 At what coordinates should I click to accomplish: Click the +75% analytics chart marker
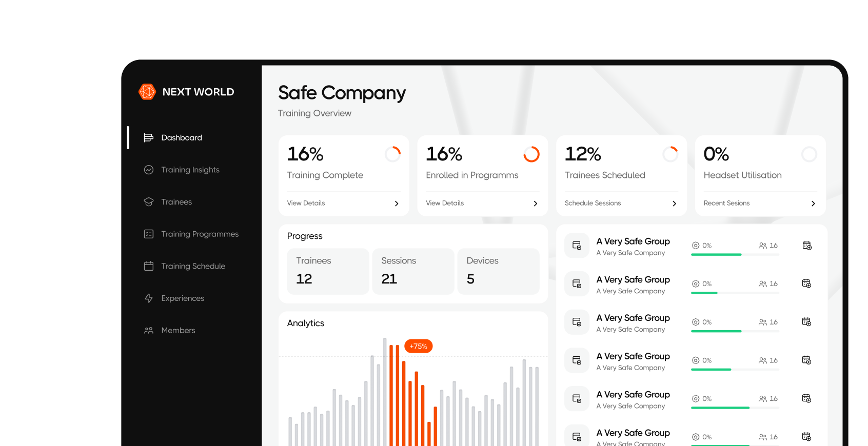click(419, 346)
